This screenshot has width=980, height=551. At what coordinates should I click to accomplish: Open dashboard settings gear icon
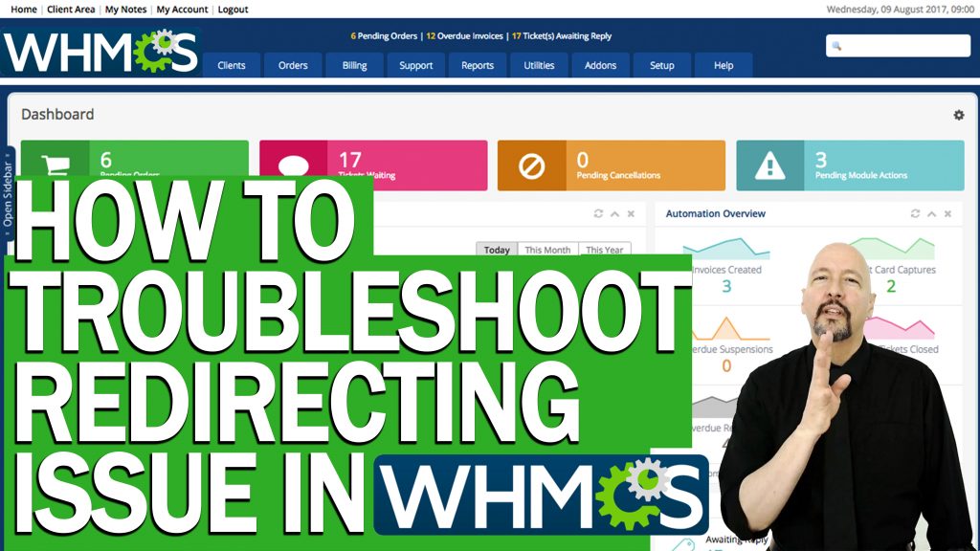pos(958,115)
